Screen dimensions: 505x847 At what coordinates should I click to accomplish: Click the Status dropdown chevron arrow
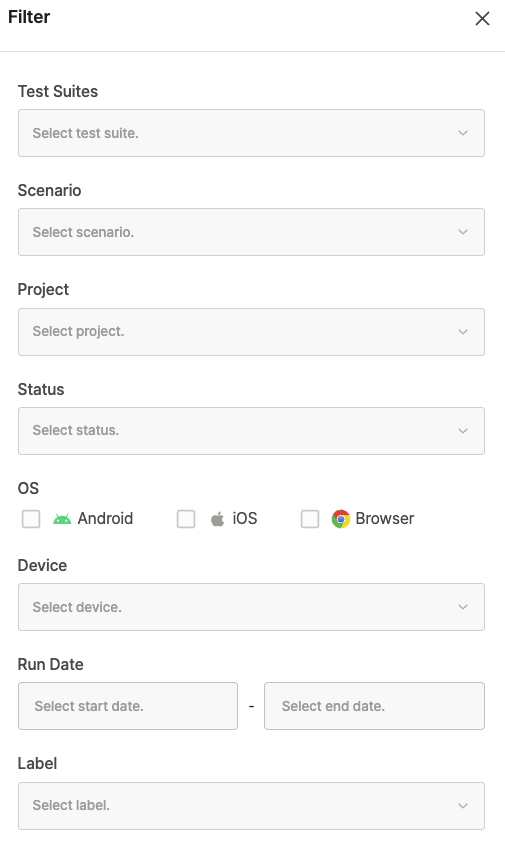(463, 431)
